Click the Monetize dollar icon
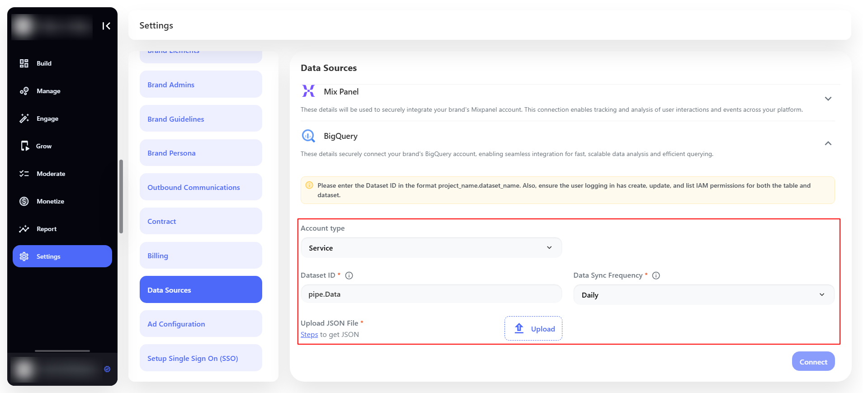This screenshot has width=868, height=393. (24, 201)
